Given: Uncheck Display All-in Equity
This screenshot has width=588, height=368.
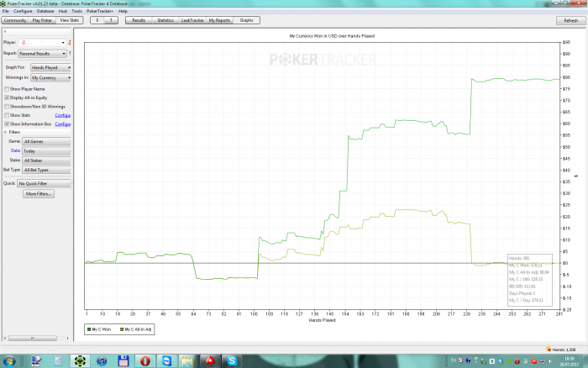Looking at the screenshot, I should [x=7, y=97].
